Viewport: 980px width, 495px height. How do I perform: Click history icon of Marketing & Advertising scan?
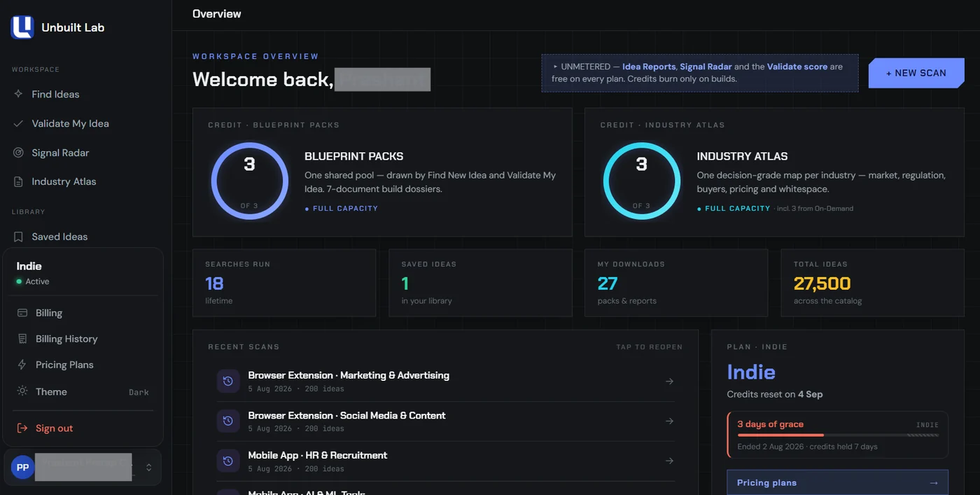[227, 382]
